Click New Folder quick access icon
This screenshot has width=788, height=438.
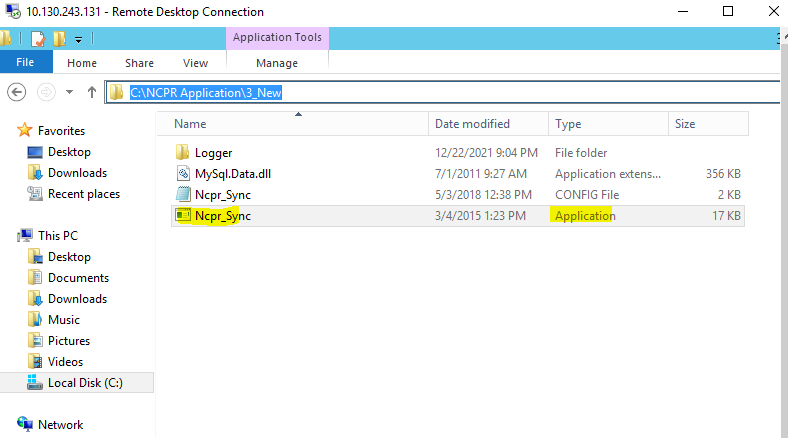click(59, 39)
